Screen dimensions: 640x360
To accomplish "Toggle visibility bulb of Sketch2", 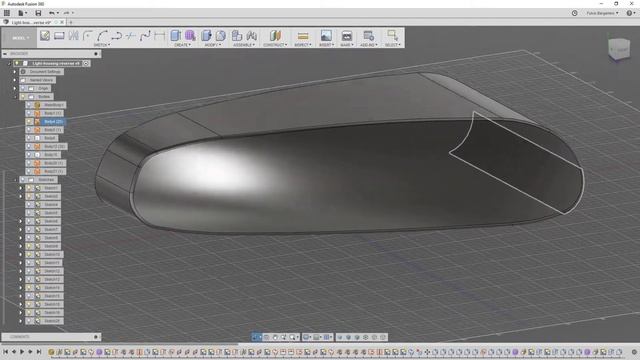I will pos(29,196).
